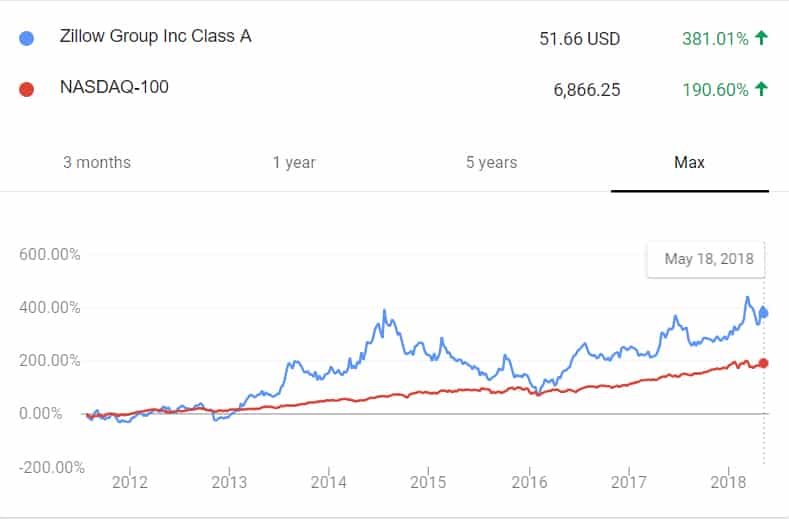
Task: Click the 2014 label on the x-axis
Action: point(328,483)
